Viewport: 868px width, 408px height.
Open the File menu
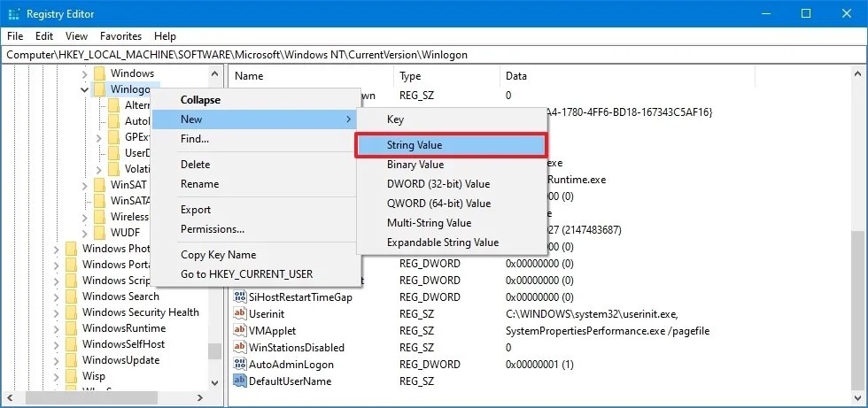(x=15, y=36)
